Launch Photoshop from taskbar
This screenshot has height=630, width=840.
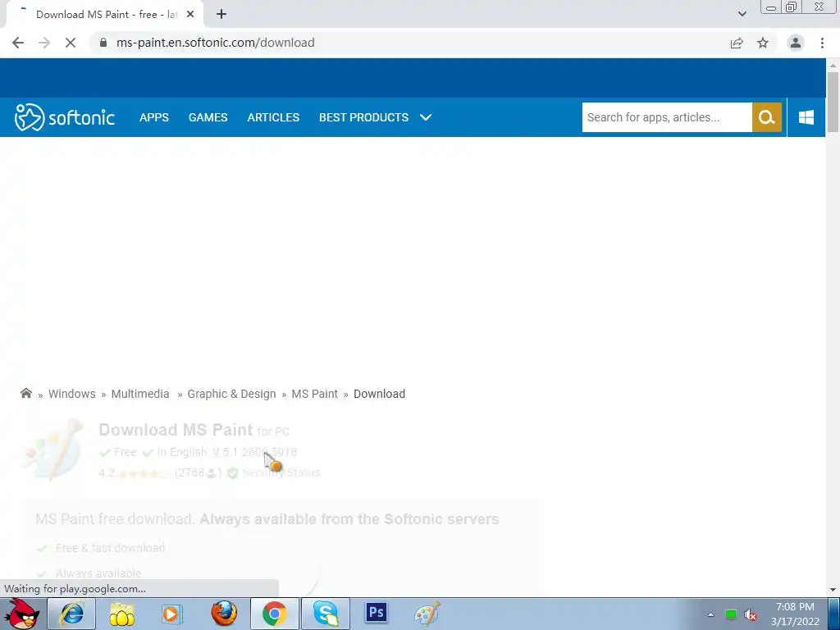(x=376, y=612)
